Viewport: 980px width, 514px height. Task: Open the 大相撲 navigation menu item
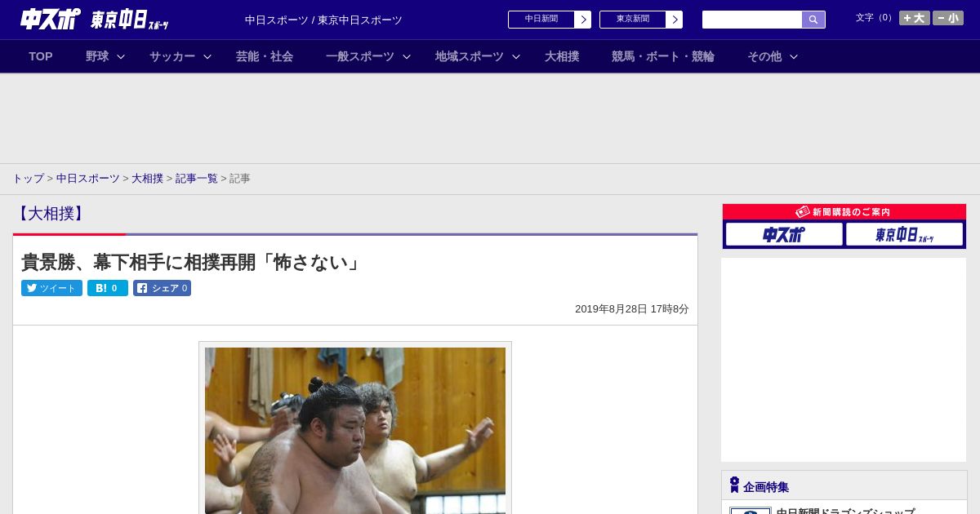pyautogui.click(x=562, y=56)
